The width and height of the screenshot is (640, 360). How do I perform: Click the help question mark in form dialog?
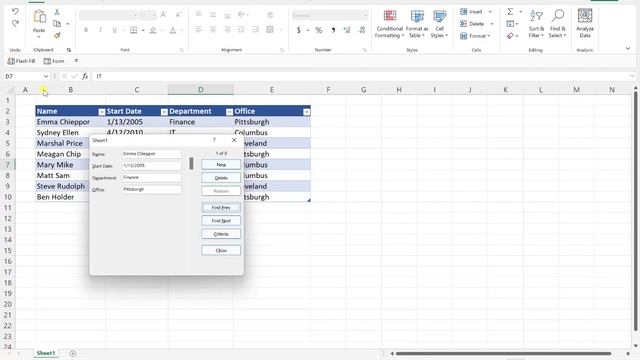(214, 140)
